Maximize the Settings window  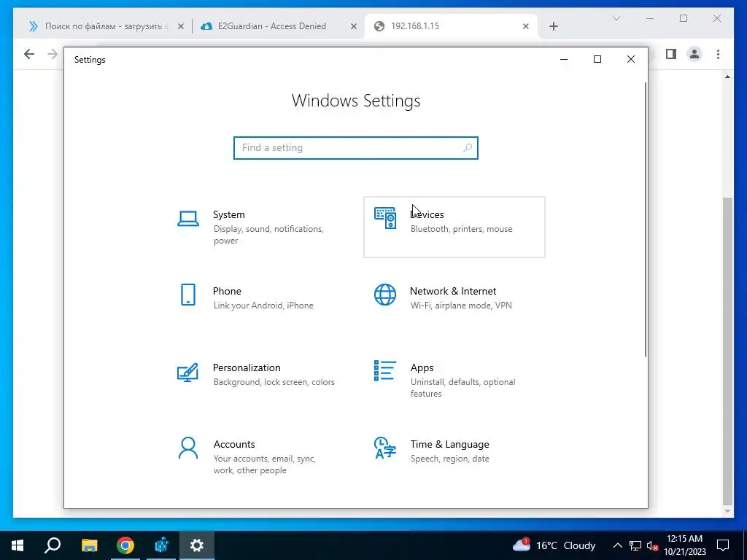[x=597, y=59]
